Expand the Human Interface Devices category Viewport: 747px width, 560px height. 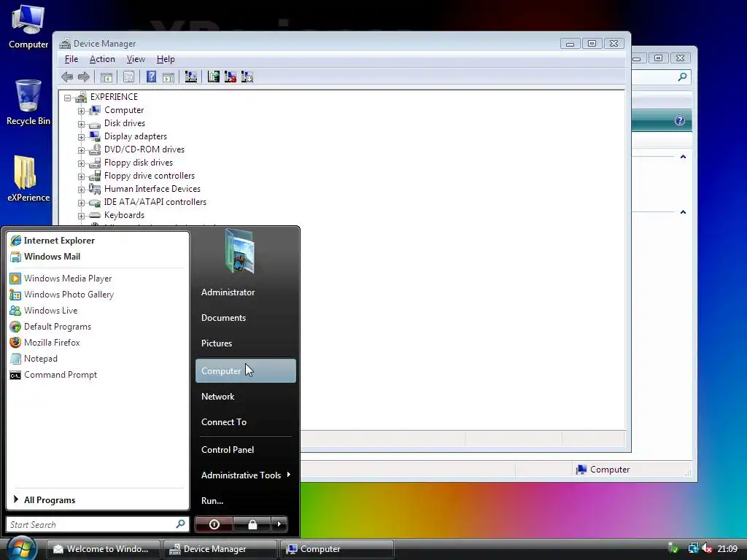point(81,190)
